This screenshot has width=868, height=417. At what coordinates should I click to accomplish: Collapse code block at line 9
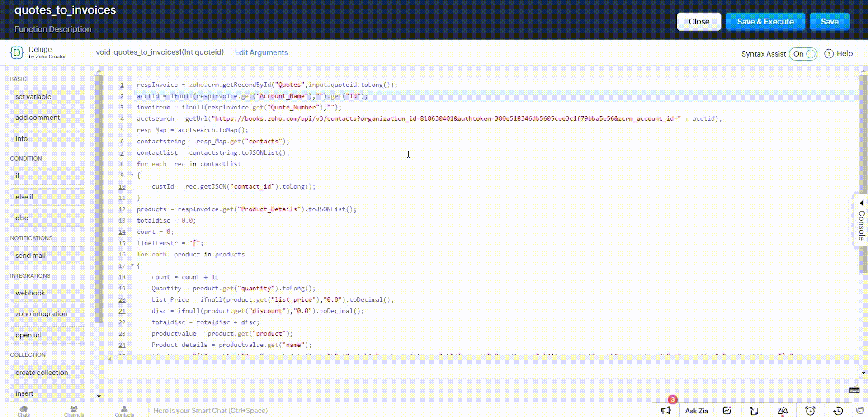pyautogui.click(x=132, y=175)
